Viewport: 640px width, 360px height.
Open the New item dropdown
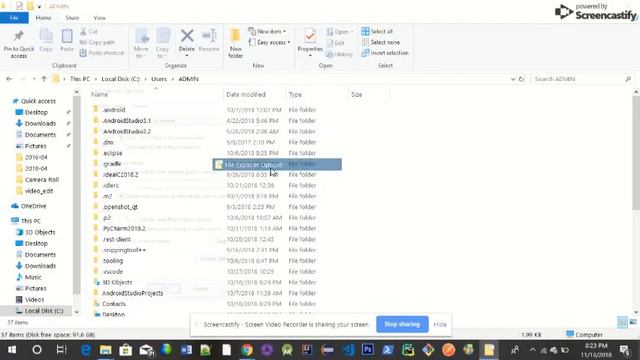(x=268, y=31)
